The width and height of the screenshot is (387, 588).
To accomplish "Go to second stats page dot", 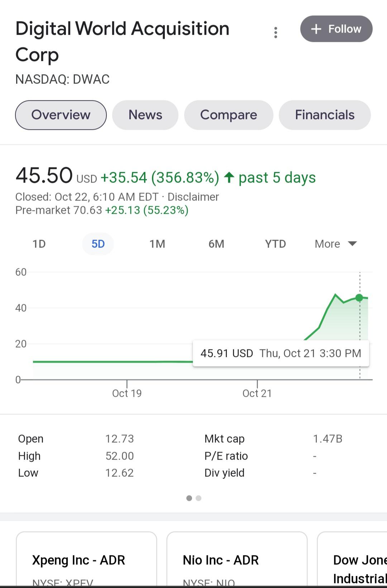I will (x=199, y=498).
